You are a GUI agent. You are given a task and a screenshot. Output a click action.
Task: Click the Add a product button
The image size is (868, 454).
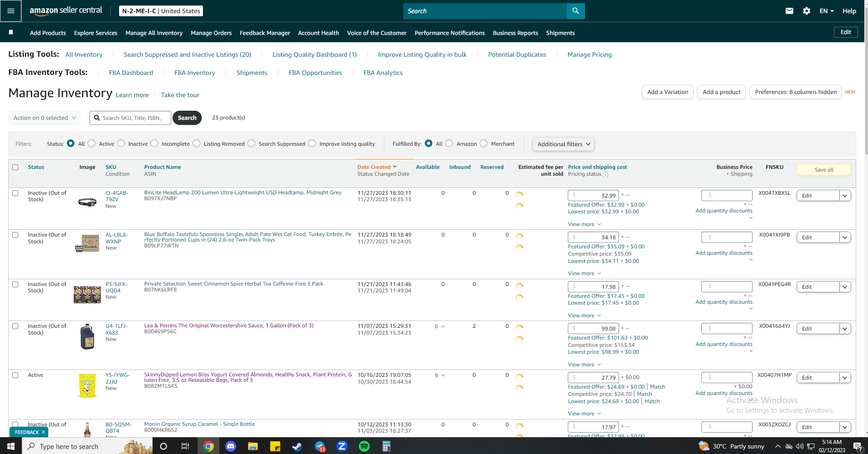click(721, 92)
